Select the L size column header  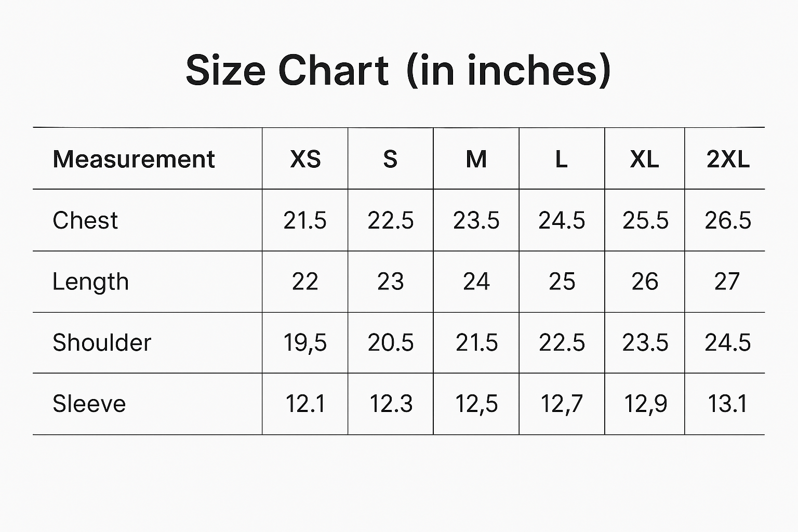(x=561, y=159)
